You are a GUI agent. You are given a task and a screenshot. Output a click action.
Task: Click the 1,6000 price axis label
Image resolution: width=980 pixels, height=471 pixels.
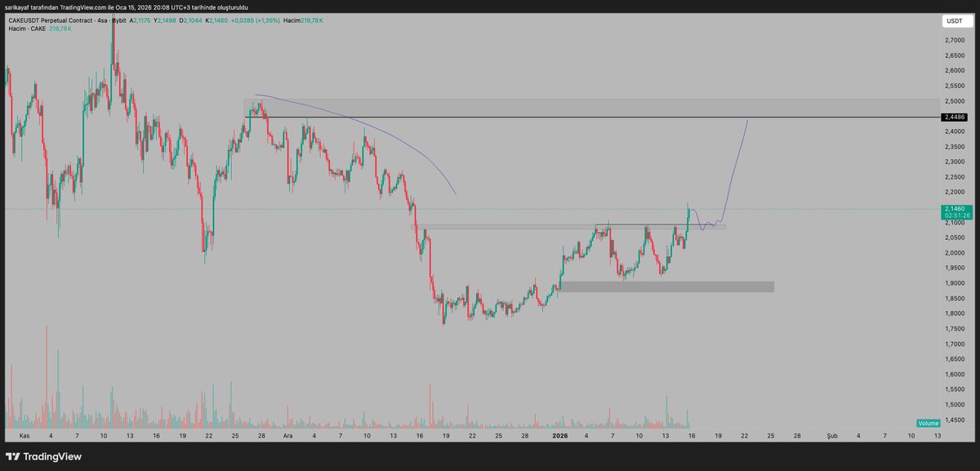pos(953,374)
